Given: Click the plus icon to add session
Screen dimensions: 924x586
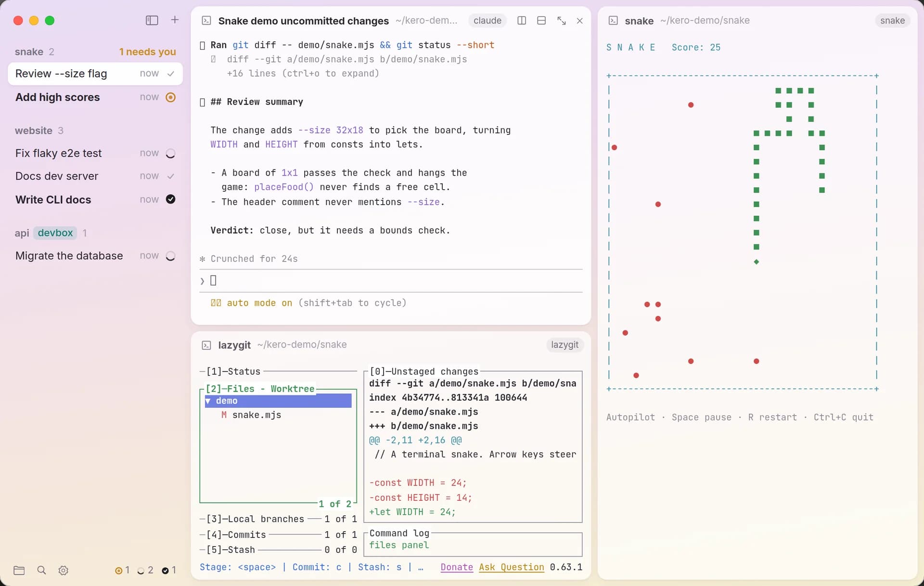Looking at the screenshot, I should [x=175, y=20].
